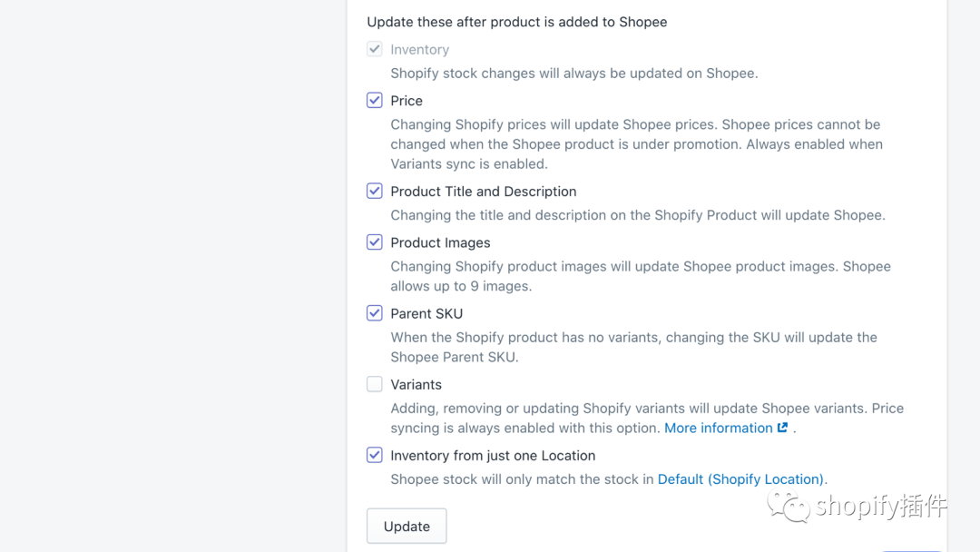Click the 'Price' label text
Screen dimensions: 980x552
point(407,101)
